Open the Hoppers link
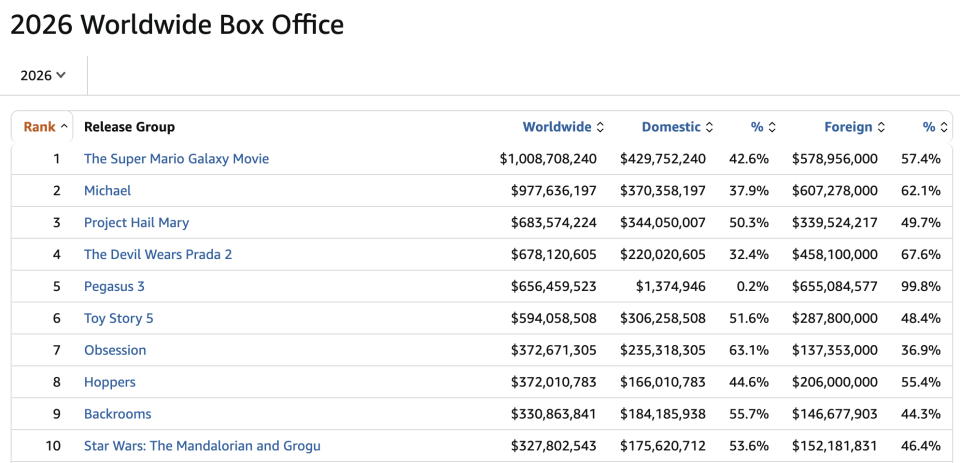The height and width of the screenshot is (463, 960). (x=110, y=382)
